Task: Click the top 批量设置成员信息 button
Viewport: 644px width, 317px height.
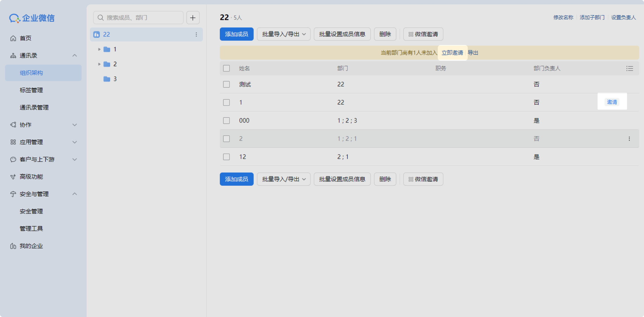Action: point(342,34)
